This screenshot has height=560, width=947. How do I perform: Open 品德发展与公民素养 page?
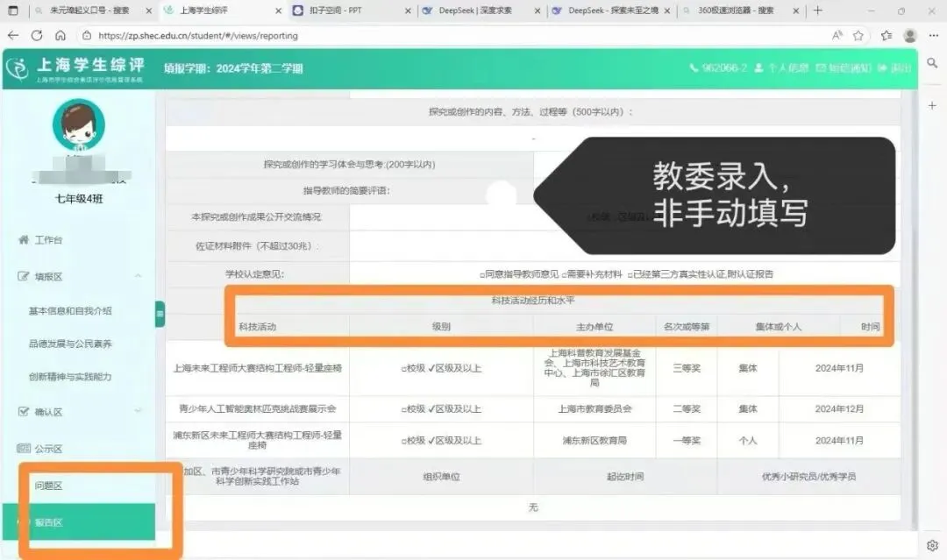70,344
